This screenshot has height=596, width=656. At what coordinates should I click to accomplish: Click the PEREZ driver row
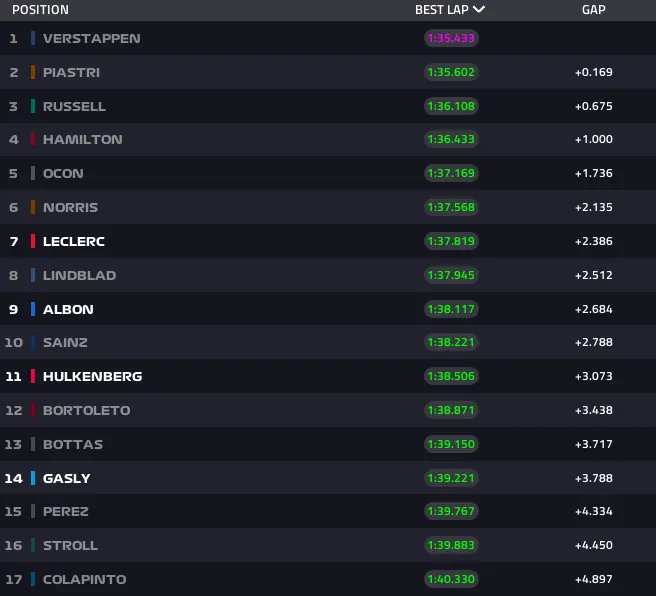[x=66, y=511]
